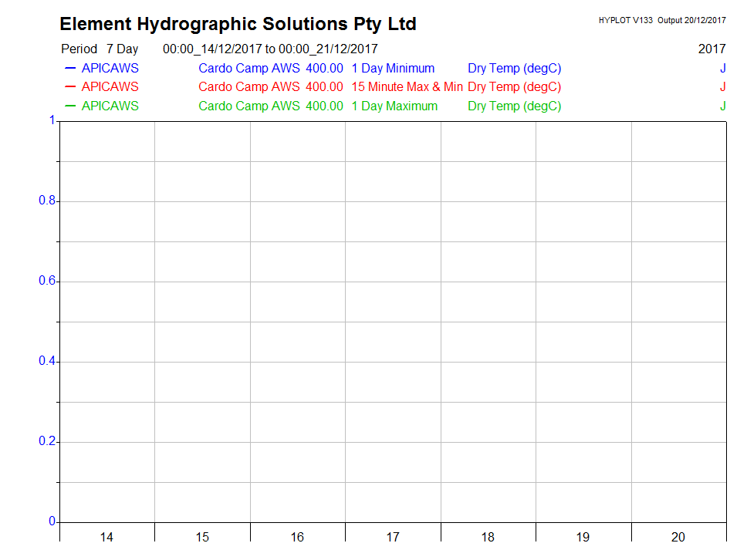
Task: Click the red legend line marker
Action: point(70,87)
